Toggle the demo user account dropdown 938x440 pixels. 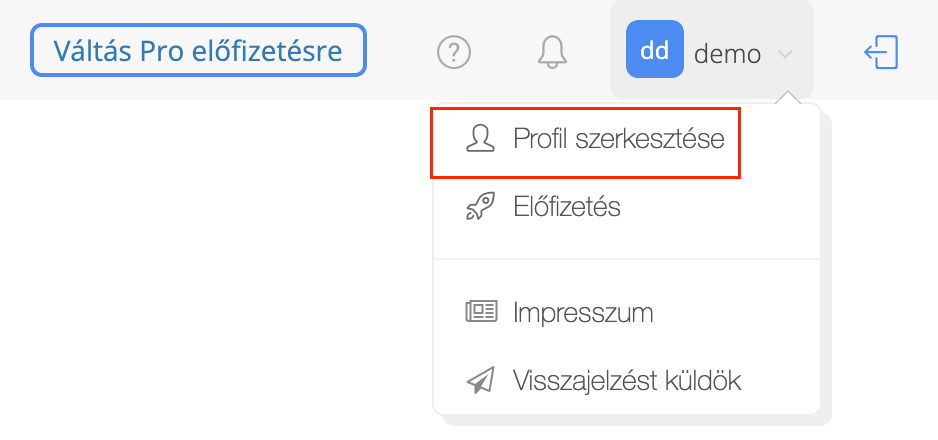click(x=712, y=49)
